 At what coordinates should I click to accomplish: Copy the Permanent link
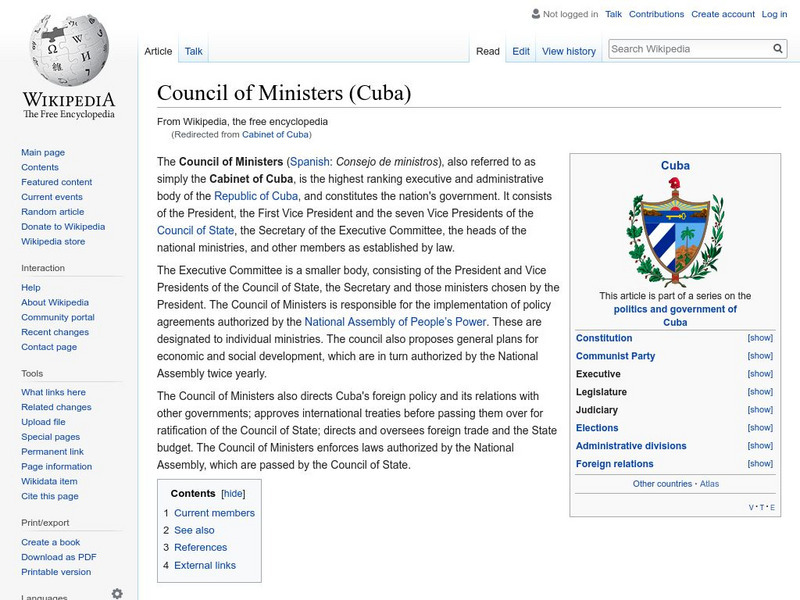[x=53, y=451]
